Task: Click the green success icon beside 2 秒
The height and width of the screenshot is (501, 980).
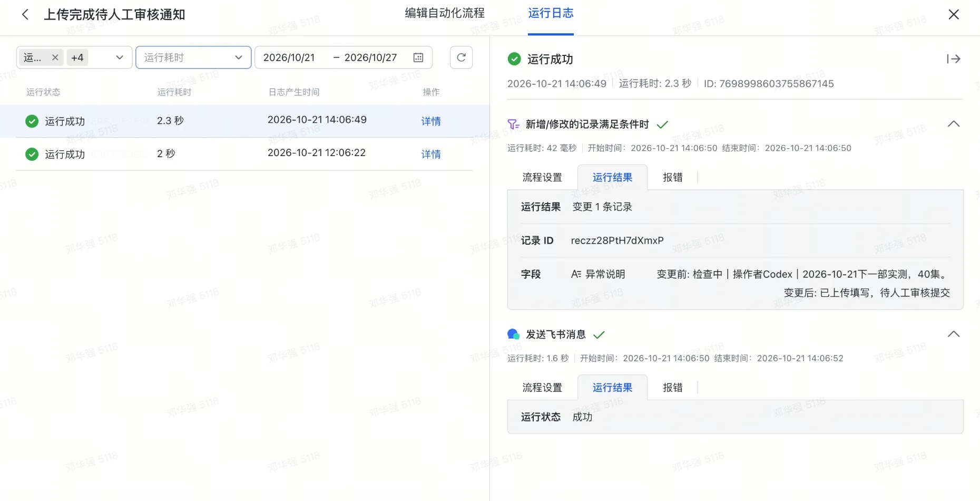Action: point(32,154)
